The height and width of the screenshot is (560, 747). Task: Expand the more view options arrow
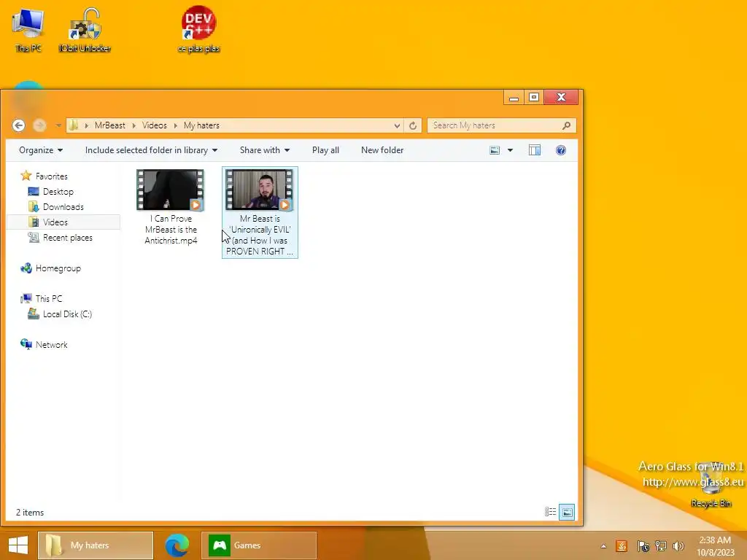tap(510, 150)
